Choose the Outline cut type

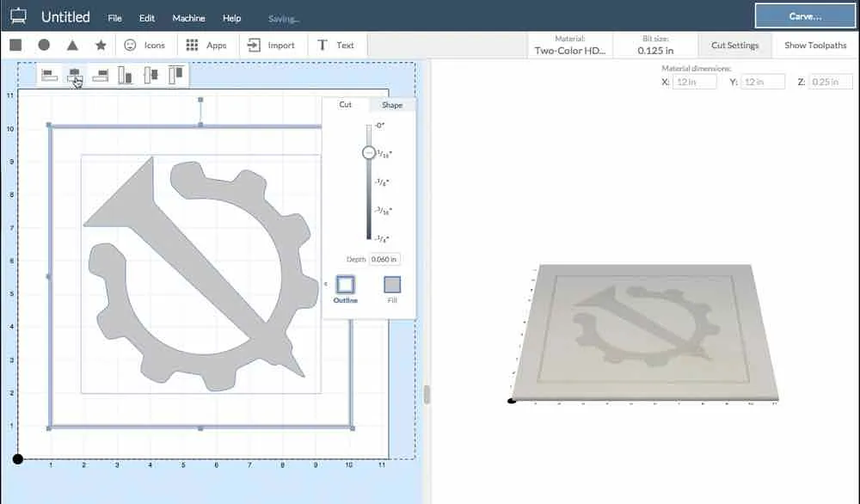point(346,285)
